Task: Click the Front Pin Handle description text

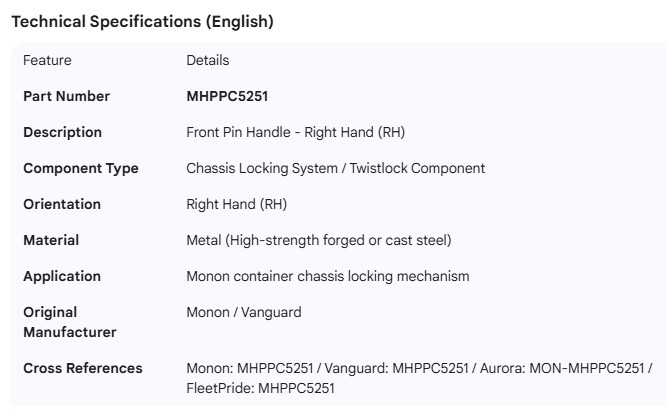Action: click(295, 132)
